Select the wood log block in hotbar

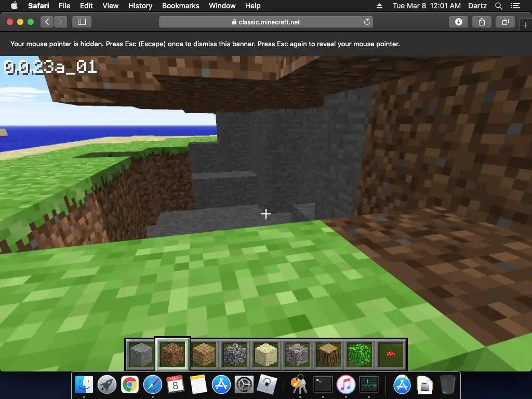(x=328, y=354)
